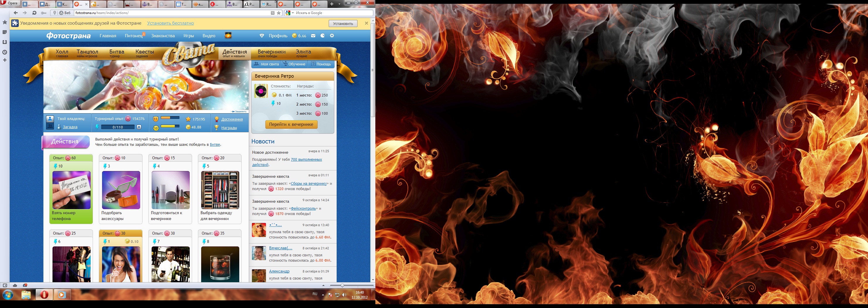Image resolution: width=868 pixels, height=308 pixels.
Task: Click the Перейти к вечеринке button
Action: click(x=291, y=124)
